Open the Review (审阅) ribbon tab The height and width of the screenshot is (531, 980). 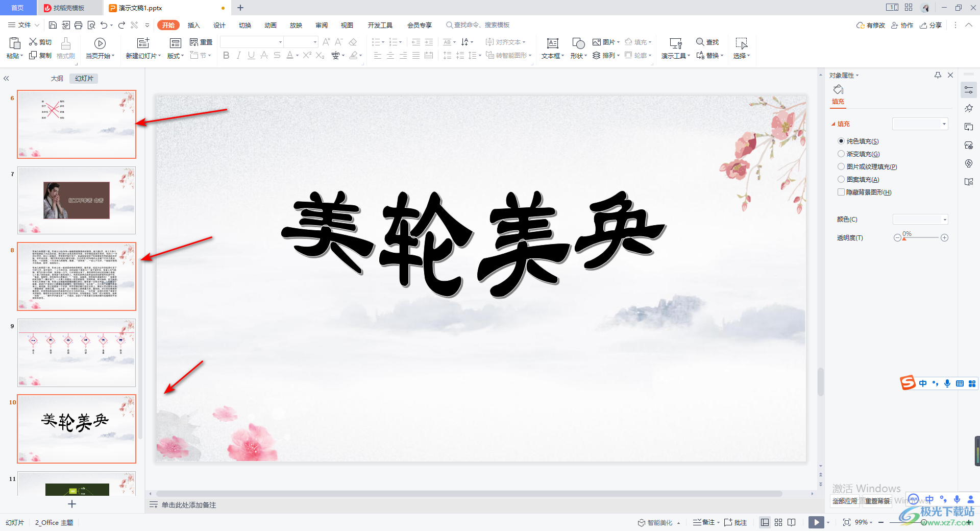point(322,25)
